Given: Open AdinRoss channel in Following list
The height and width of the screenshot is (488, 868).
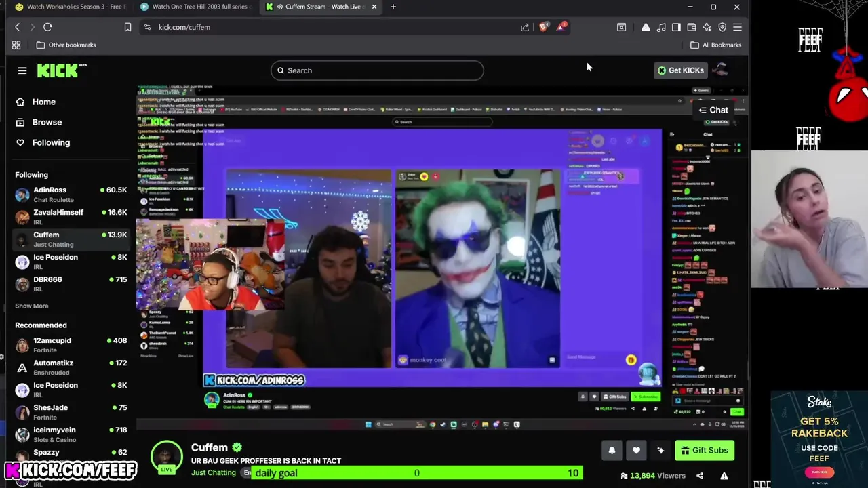Looking at the screenshot, I should pos(71,195).
